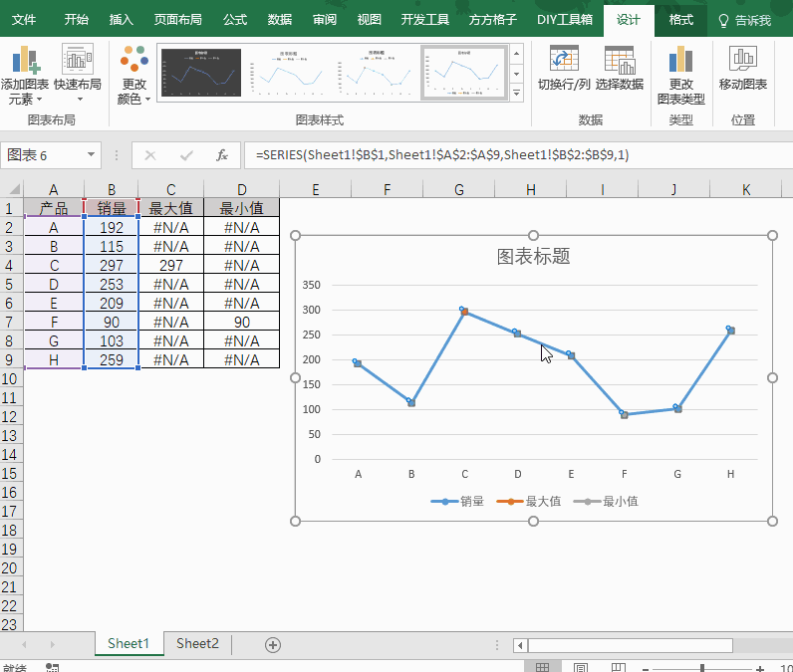Click Move Chart icon
Image resolution: width=793 pixels, height=672 pixels.
[x=742, y=59]
